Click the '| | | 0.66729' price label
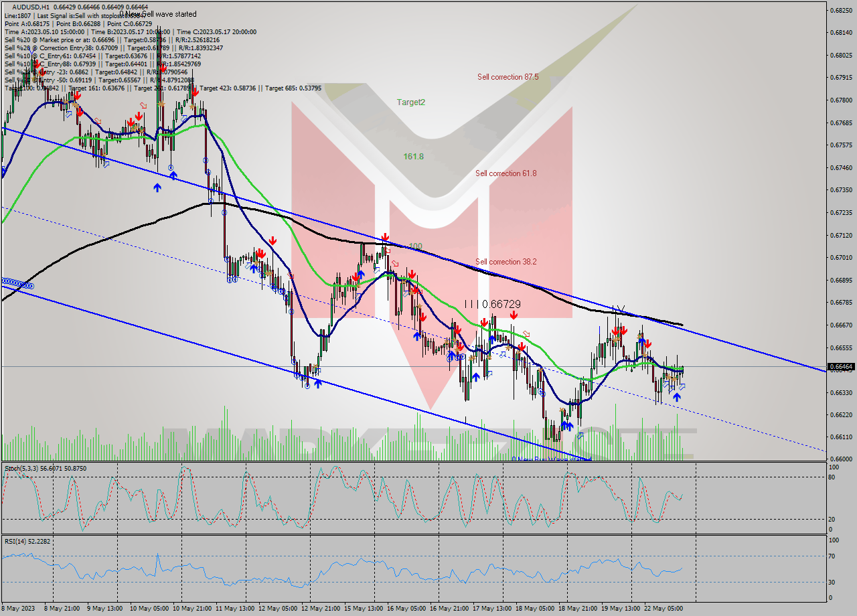 pyautogui.click(x=492, y=304)
